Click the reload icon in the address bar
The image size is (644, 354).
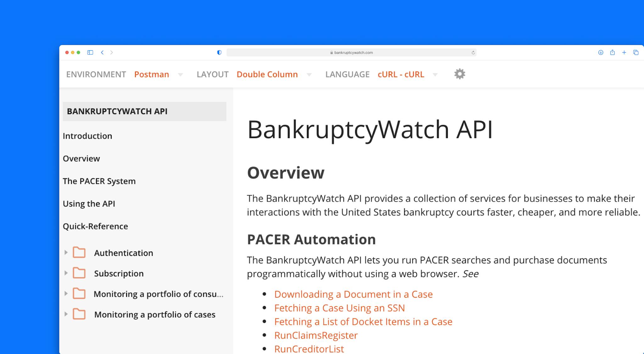pos(473,53)
